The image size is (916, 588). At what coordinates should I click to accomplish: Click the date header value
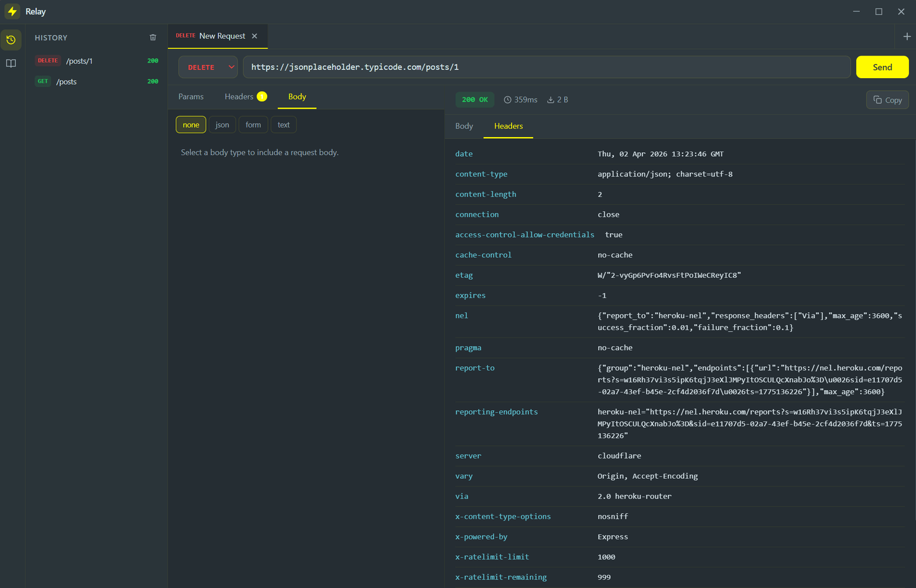click(x=660, y=154)
